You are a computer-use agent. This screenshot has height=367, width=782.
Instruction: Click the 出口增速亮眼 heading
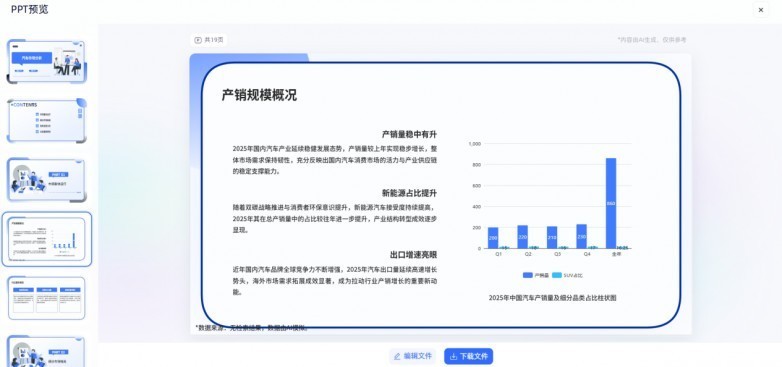click(x=413, y=255)
